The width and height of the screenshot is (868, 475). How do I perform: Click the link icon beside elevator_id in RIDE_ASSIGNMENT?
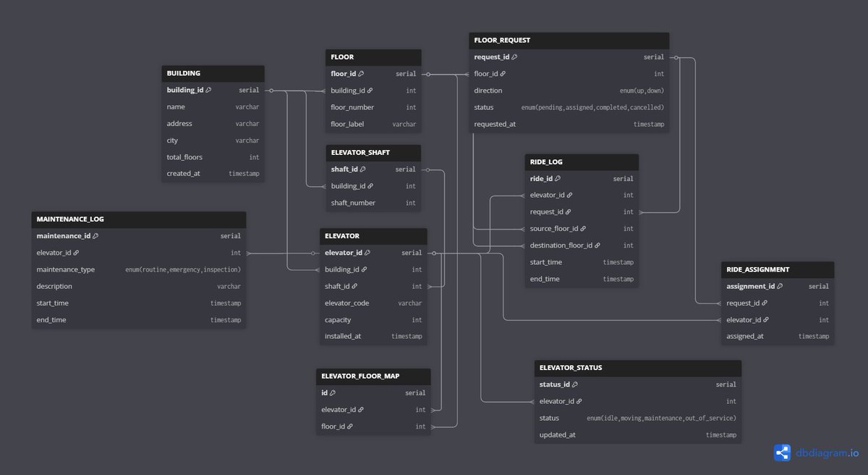766,320
